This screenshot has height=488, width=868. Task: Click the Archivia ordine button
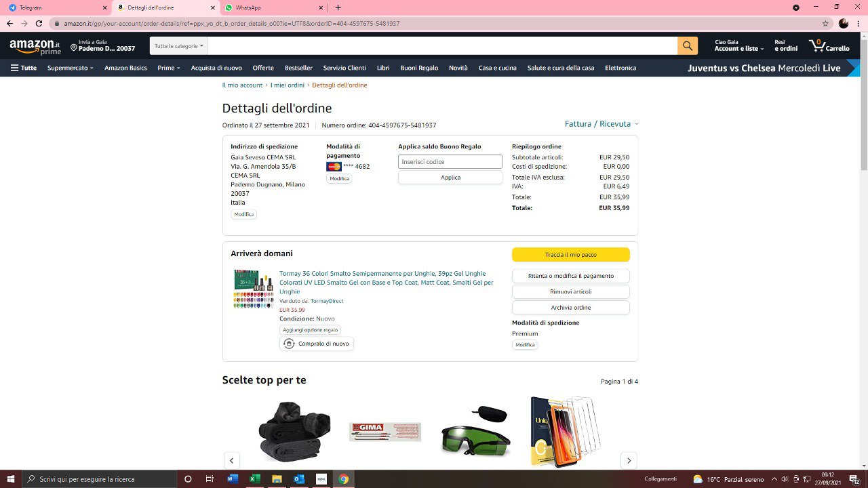571,308
